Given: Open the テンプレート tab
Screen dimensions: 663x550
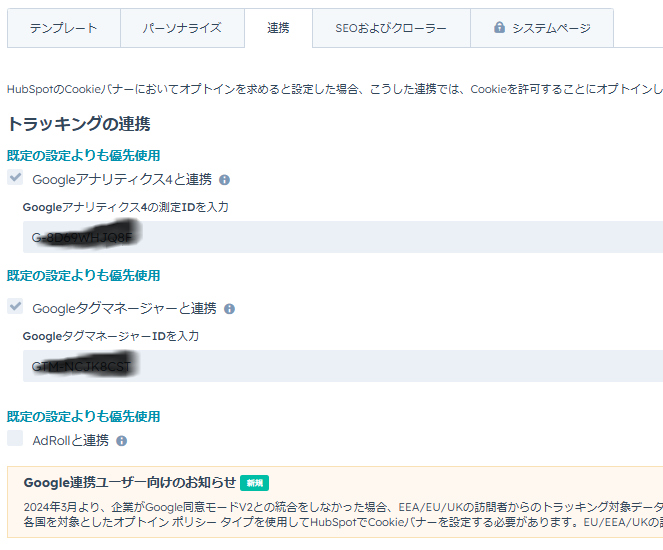Looking at the screenshot, I should pos(64,28).
